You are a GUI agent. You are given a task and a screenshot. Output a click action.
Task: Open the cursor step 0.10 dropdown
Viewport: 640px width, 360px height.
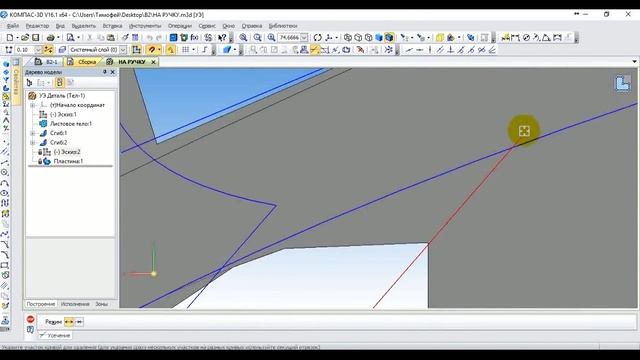tap(38, 50)
